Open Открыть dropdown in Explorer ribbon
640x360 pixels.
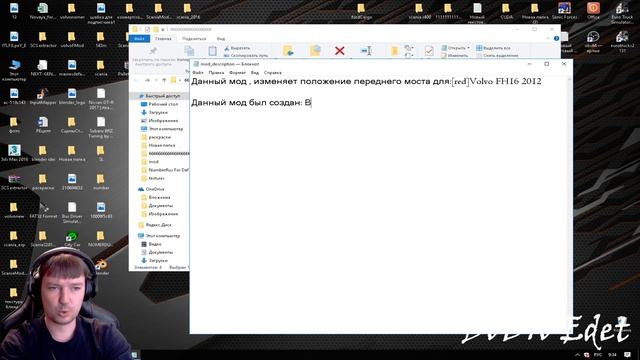455,48
